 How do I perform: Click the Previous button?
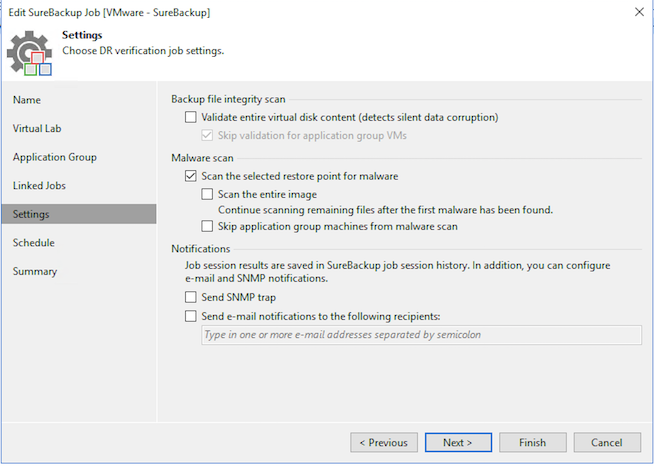point(384,442)
